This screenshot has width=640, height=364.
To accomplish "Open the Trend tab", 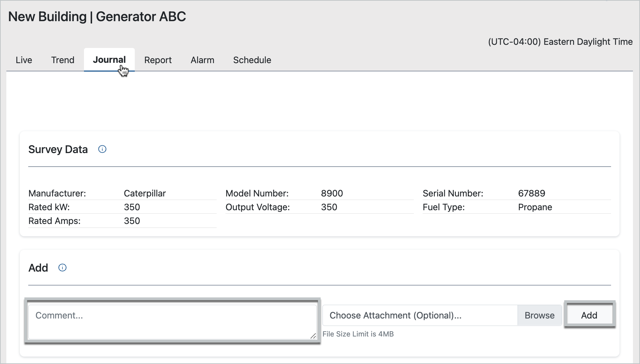I will tap(63, 60).
